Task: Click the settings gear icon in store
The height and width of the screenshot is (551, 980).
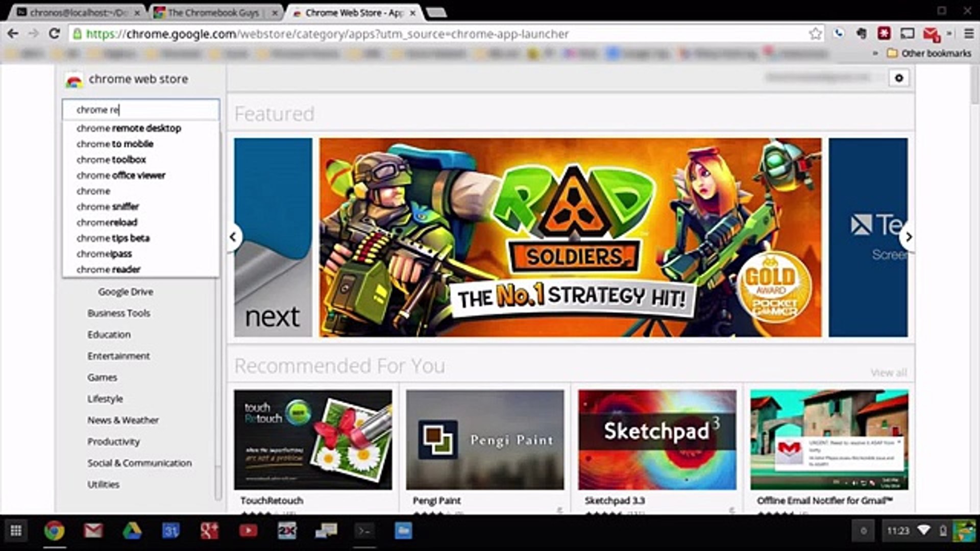Action: point(898,78)
